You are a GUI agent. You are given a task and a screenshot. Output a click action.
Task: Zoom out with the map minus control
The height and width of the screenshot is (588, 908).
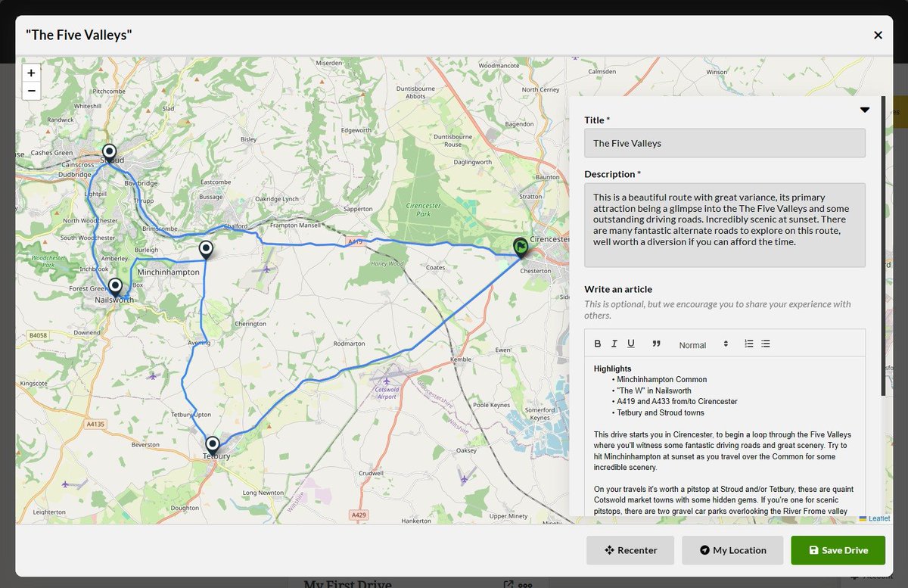click(31, 91)
